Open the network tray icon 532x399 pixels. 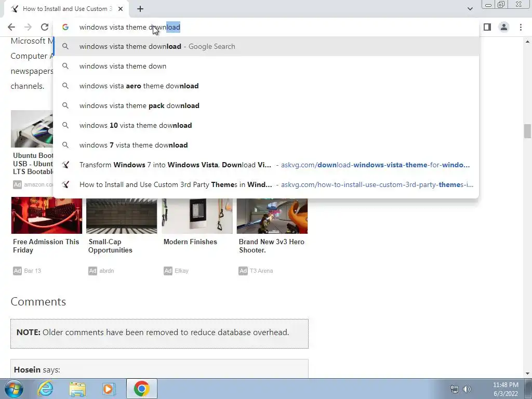(454, 389)
